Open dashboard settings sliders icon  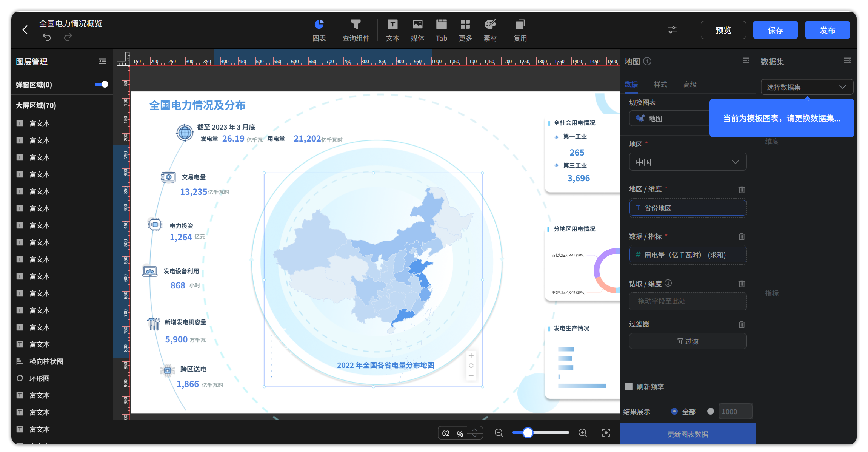pyautogui.click(x=672, y=30)
